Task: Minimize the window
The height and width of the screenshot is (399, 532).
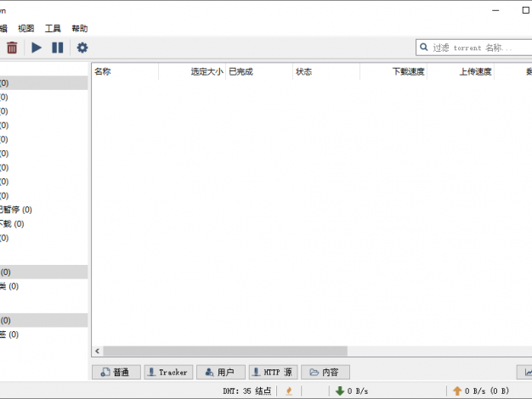Action: [495, 10]
